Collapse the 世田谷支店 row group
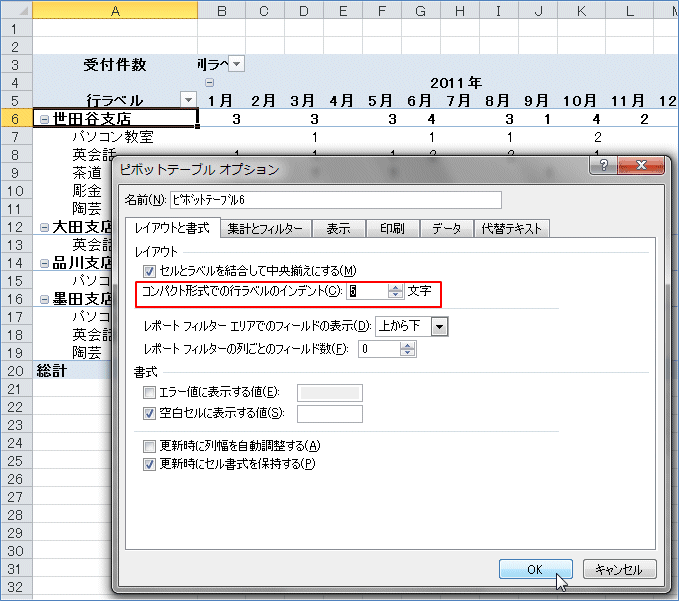 [44, 119]
